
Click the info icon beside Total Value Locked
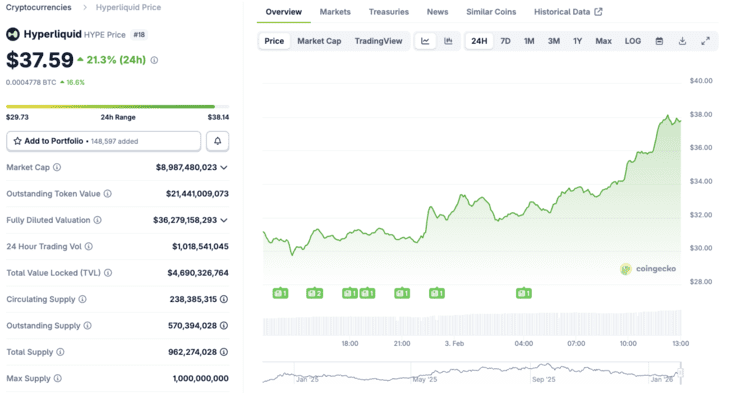pyautogui.click(x=108, y=273)
